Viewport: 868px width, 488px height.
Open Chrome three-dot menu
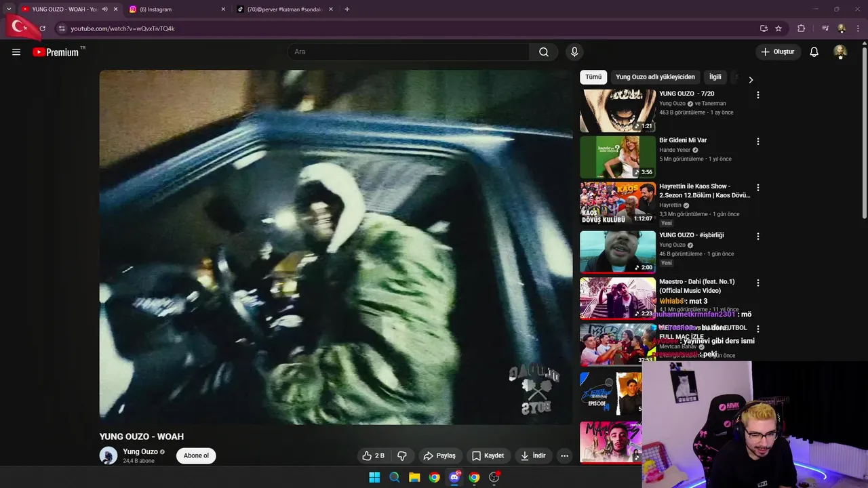pyautogui.click(x=858, y=28)
